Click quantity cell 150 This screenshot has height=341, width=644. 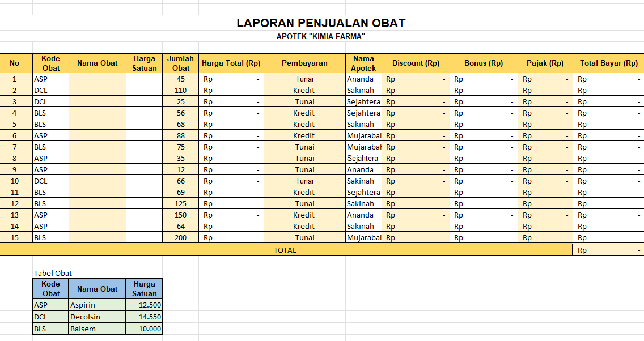[181, 215]
